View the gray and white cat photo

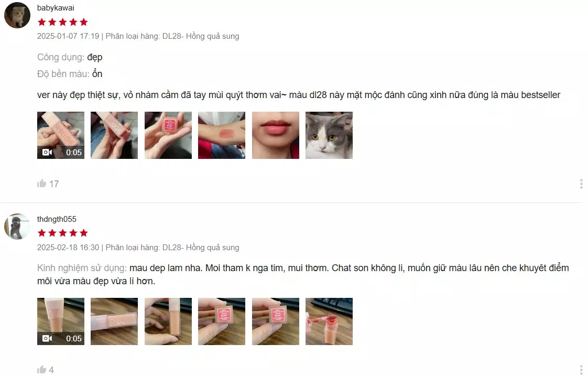click(x=329, y=135)
